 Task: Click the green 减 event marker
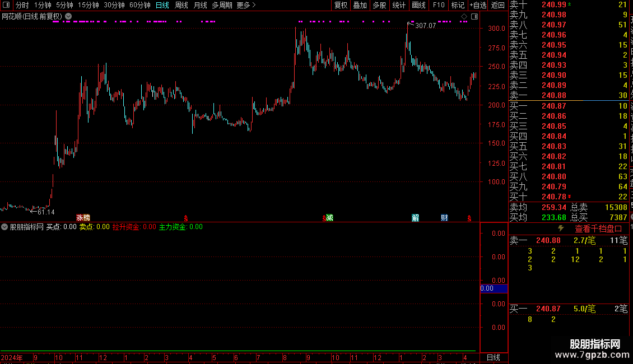point(330,218)
